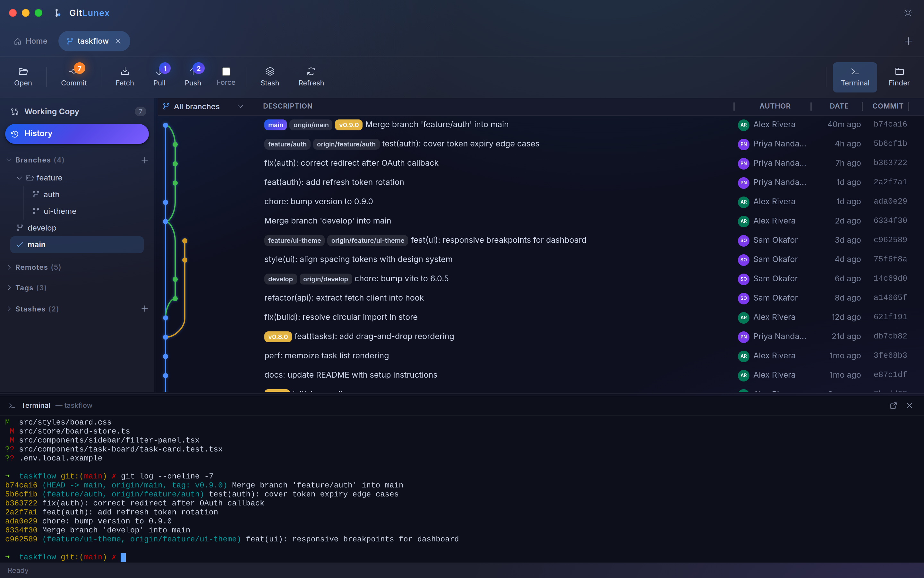924x578 pixels.
Task: Switch to the Home tab
Action: pyautogui.click(x=30, y=41)
